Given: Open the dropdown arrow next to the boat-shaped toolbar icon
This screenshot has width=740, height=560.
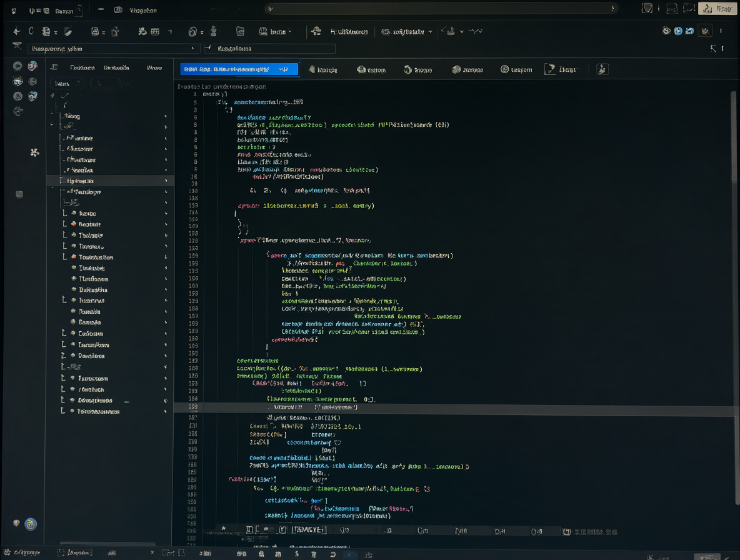Looking at the screenshot, I should click(461, 32).
